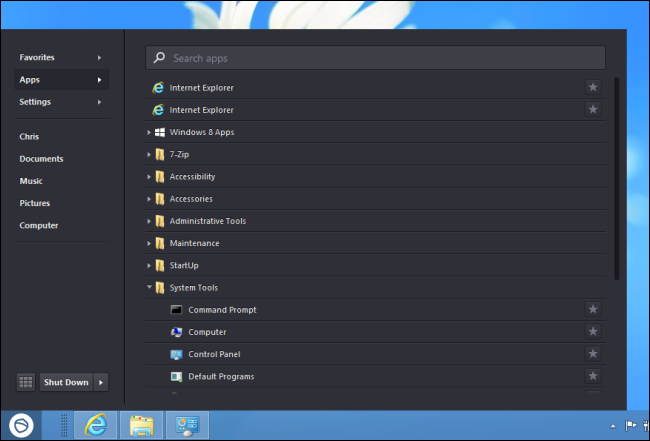This screenshot has width=650, height=441.
Task: Star the Control Panel entry
Action: (x=593, y=354)
